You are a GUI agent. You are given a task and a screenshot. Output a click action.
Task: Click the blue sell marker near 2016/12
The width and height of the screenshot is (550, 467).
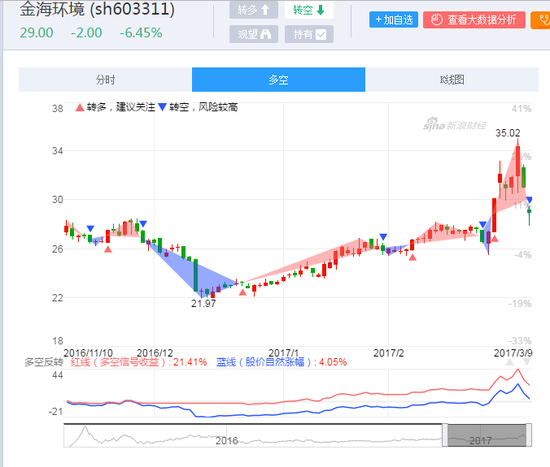point(143,224)
